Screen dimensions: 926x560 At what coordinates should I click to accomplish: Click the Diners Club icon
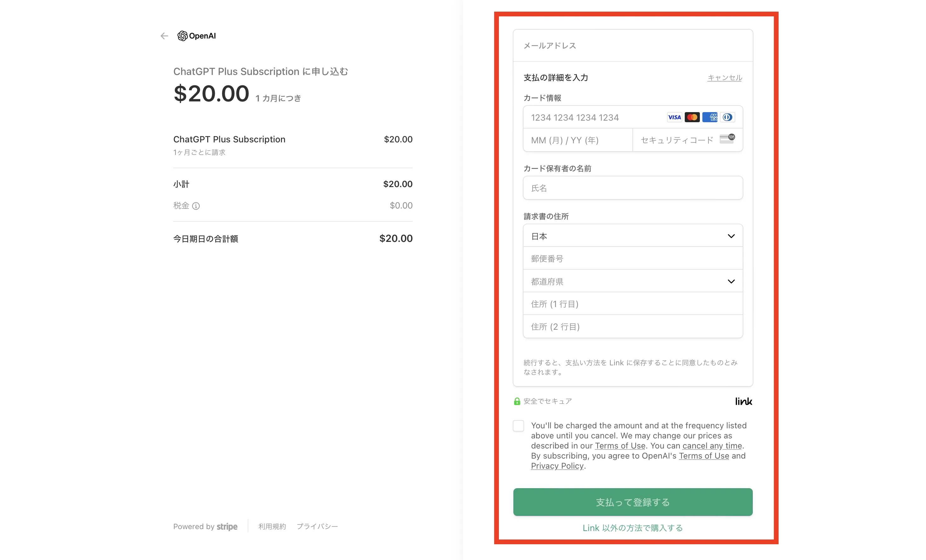click(x=727, y=117)
